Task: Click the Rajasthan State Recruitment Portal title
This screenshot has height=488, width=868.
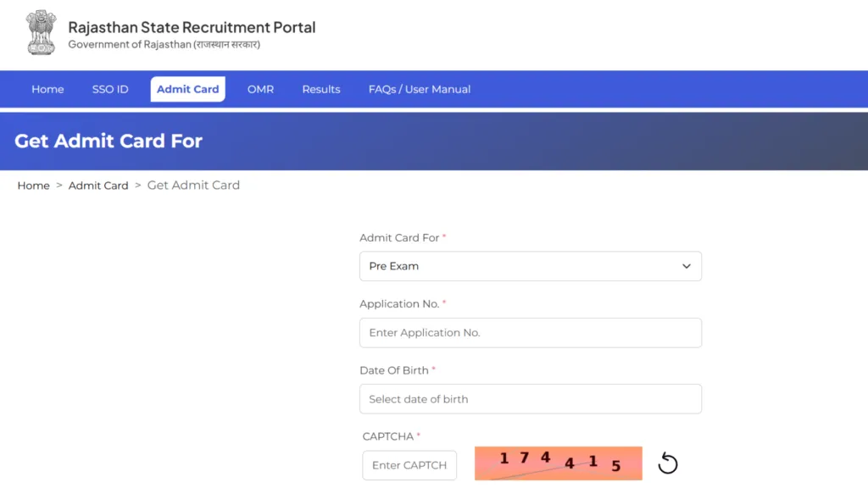Action: [x=192, y=27]
